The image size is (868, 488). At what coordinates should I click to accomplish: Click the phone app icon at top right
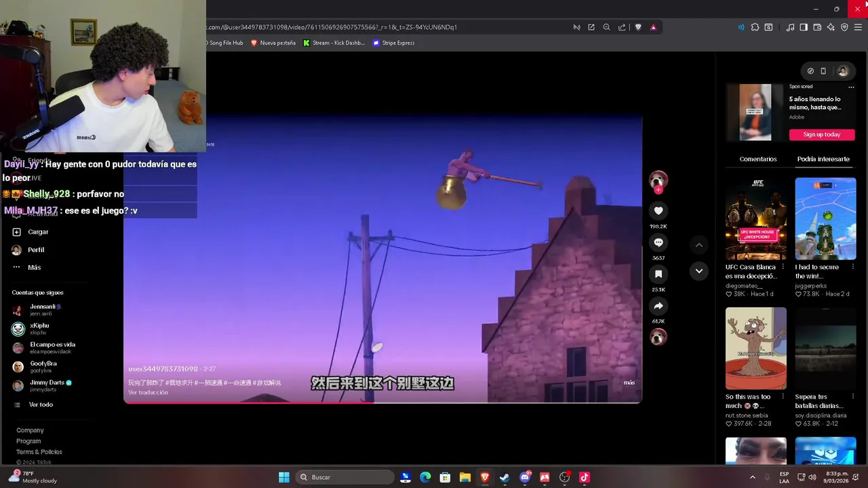[x=823, y=71]
